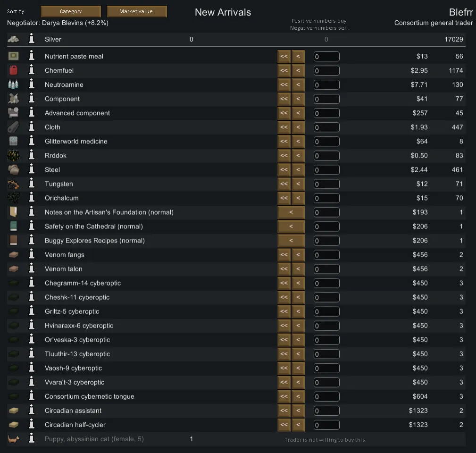Image resolution: width=476 pixels, height=453 pixels.
Task: Buy all Tungsten using double-arrow
Action: pyautogui.click(x=284, y=184)
